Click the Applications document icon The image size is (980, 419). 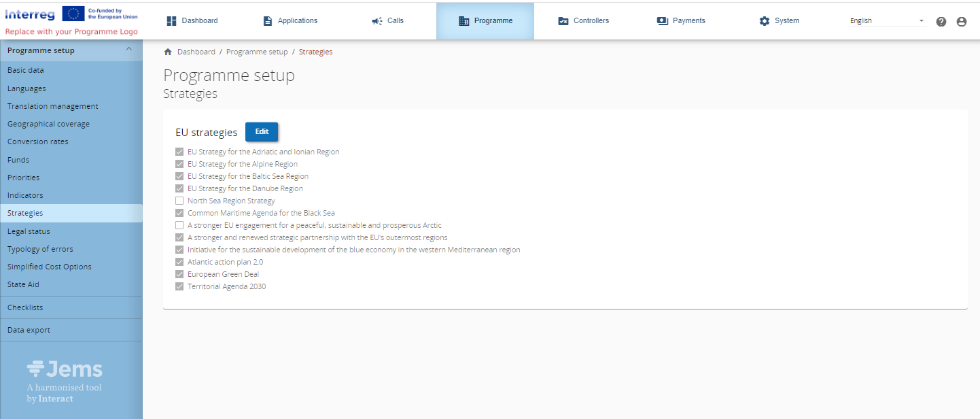pyautogui.click(x=268, y=21)
